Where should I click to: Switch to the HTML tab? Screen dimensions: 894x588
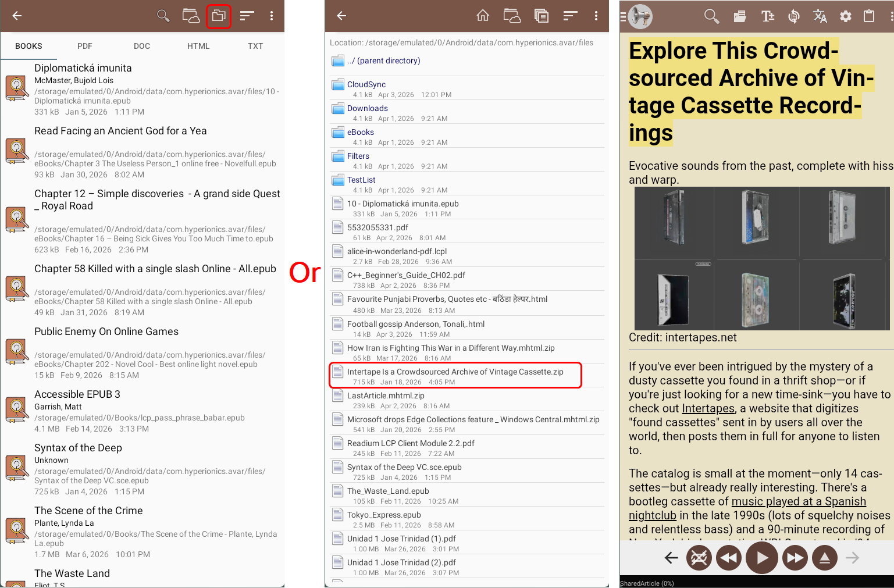198,46
